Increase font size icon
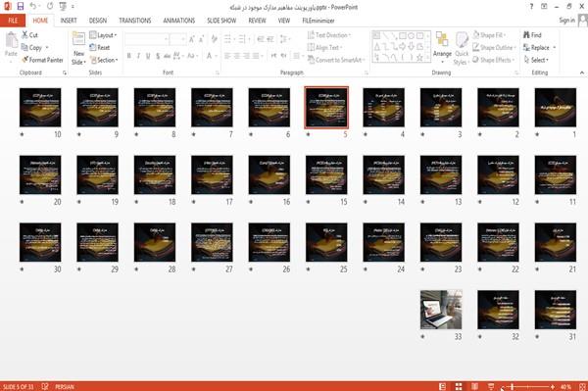The image size is (588, 391). [192, 39]
